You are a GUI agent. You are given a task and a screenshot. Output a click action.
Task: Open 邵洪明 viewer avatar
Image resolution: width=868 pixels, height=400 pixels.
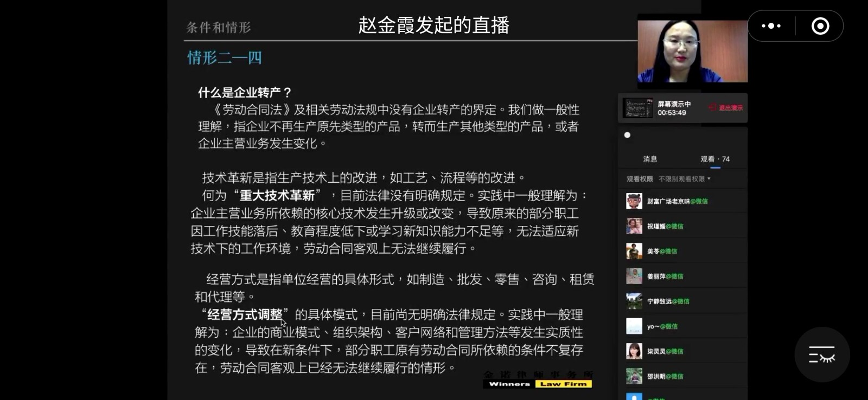pos(634,376)
